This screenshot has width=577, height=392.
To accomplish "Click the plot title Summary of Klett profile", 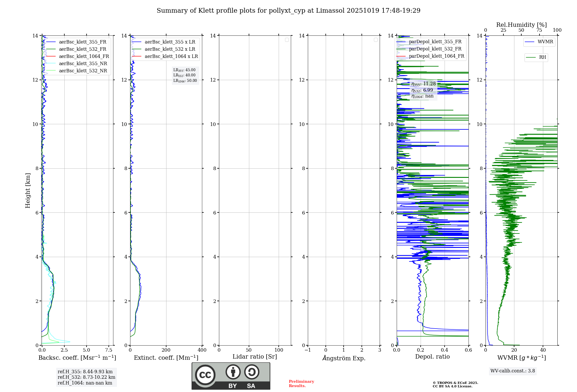I will click(x=288, y=11).
